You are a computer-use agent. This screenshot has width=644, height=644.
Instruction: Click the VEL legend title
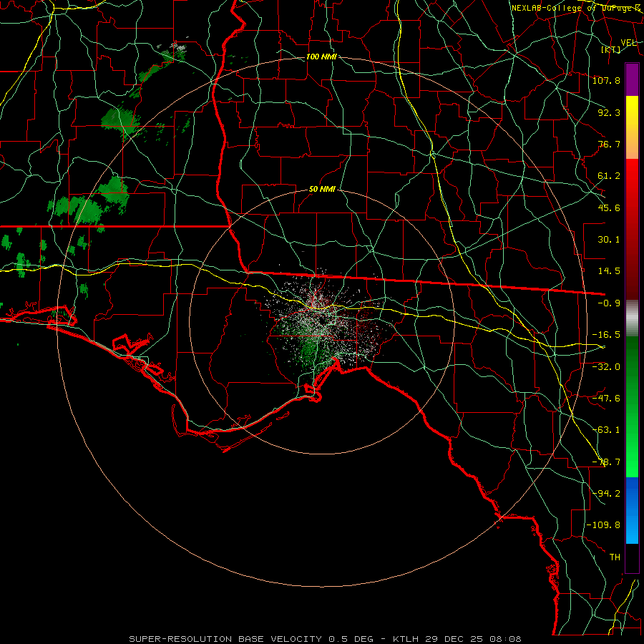click(x=629, y=42)
